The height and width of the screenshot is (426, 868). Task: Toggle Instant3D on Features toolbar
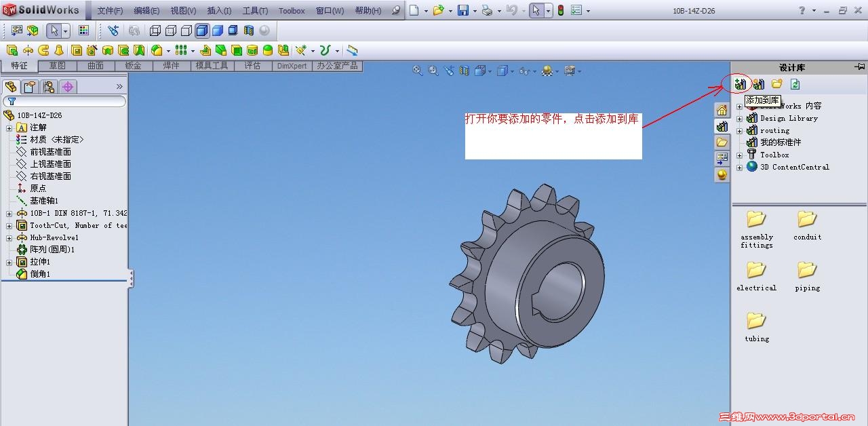pos(352,50)
